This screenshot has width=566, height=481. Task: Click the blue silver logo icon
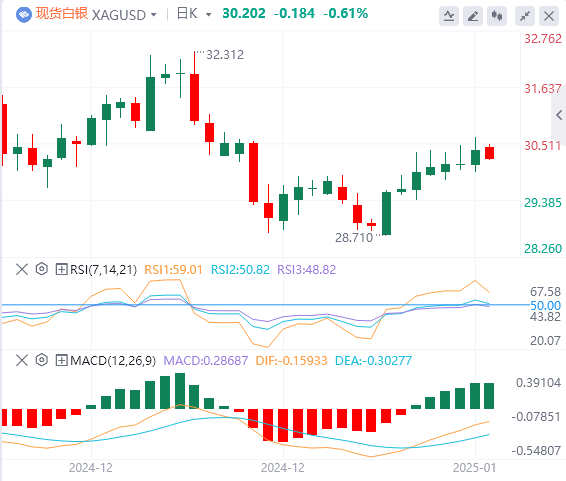[24, 15]
